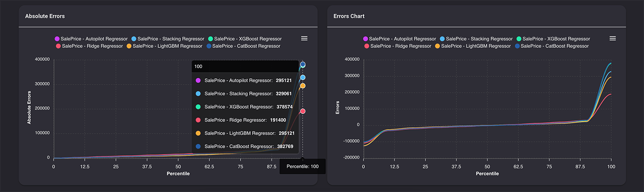The image size is (644, 192).
Task: Toggle Autopilot Regressor series in Absolute Errors legend
Action: point(92,39)
